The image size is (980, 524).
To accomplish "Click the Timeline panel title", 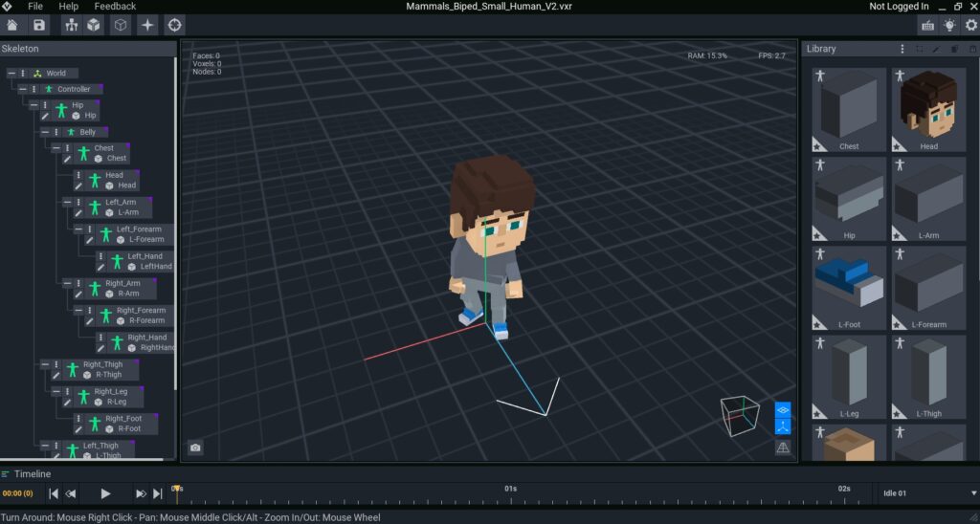I will tap(33, 474).
